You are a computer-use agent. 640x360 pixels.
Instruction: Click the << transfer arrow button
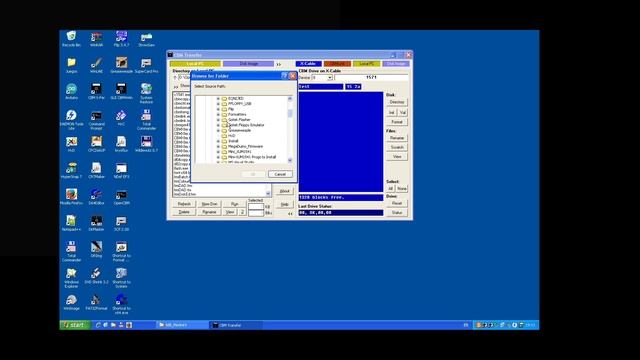point(290,213)
